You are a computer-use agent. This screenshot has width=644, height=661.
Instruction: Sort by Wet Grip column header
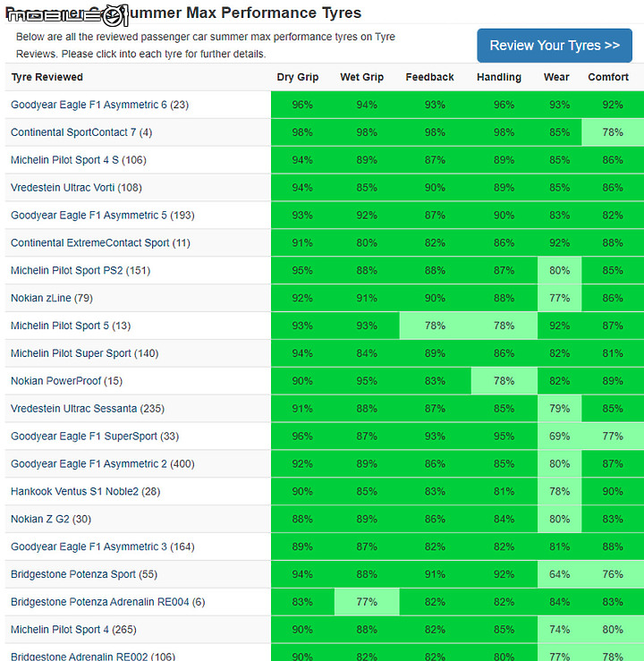pyautogui.click(x=361, y=77)
